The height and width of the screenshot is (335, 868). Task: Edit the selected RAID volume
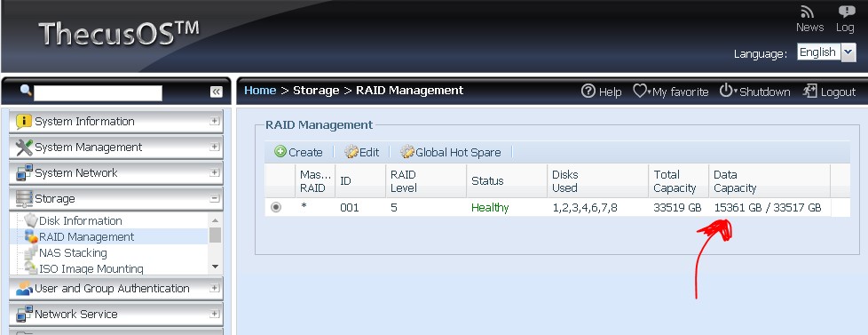pyautogui.click(x=361, y=152)
